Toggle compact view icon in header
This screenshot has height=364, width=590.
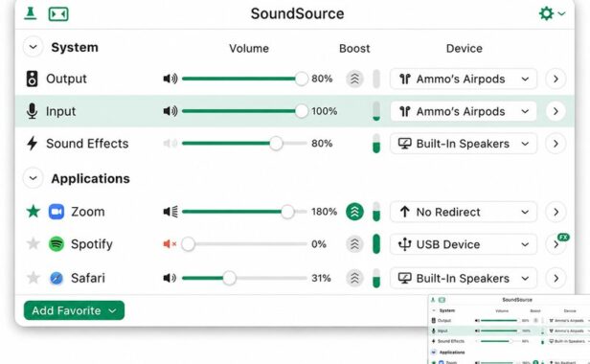pos(58,14)
